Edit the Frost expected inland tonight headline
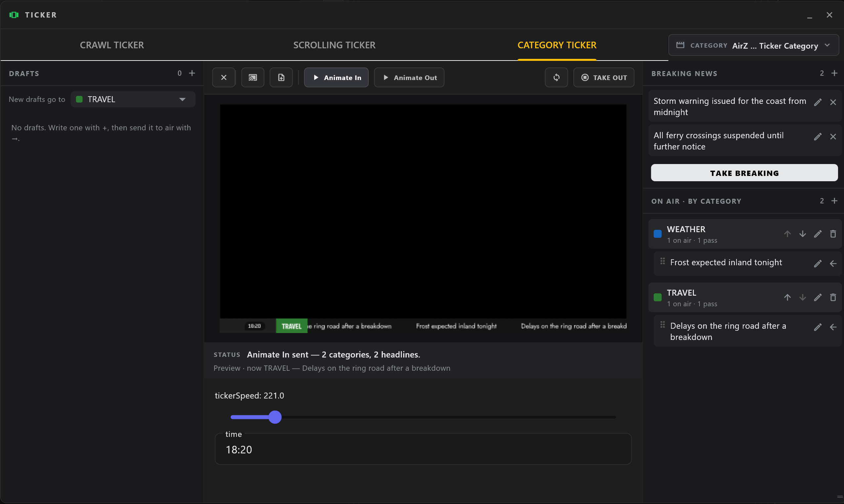844x504 pixels. tap(818, 264)
